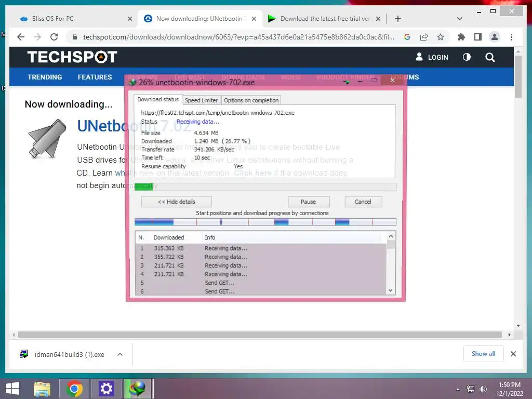Close the IDM download dialog
Screen dimensions: 532x399
[x=393, y=81]
